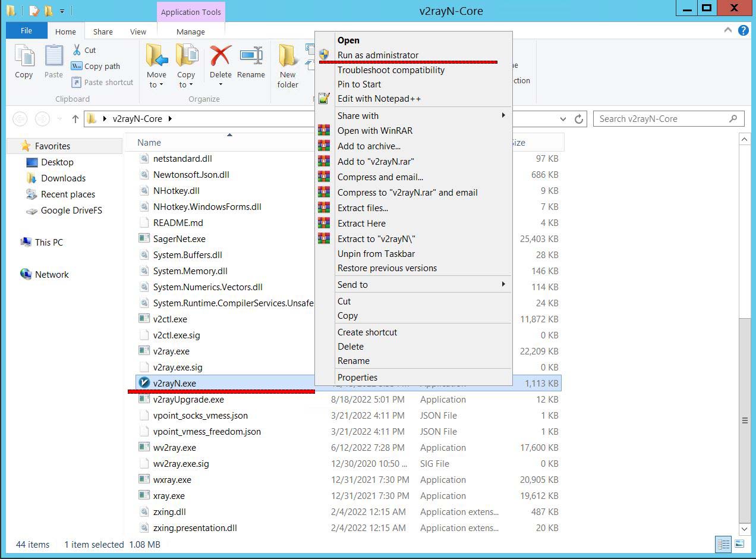Click the red Delete icon

click(x=220, y=56)
